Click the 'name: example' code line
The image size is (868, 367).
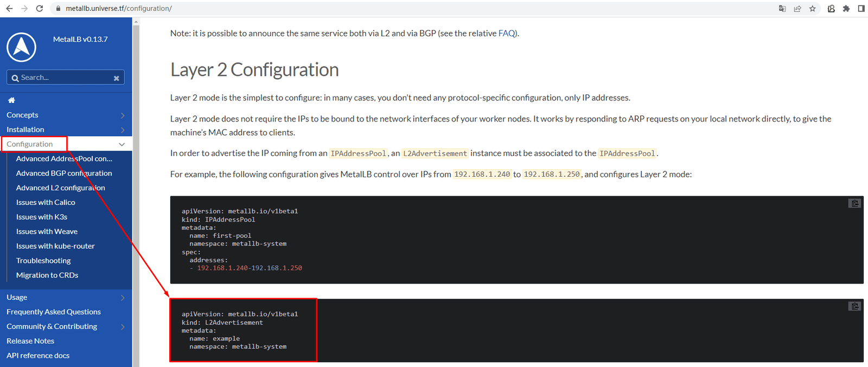(214, 339)
